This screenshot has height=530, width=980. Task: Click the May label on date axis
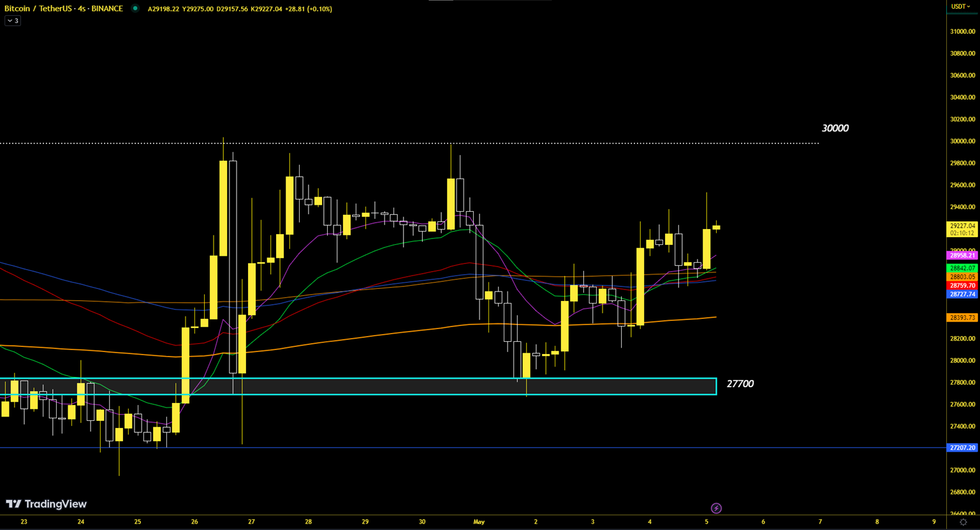[x=479, y=522]
